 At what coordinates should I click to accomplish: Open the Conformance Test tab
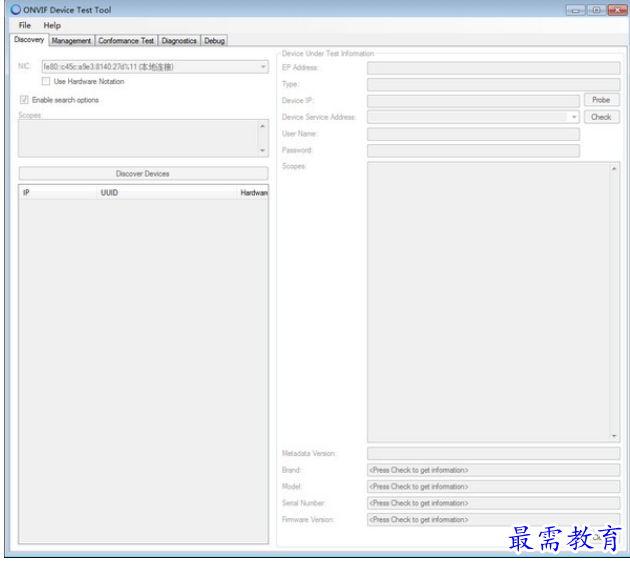click(126, 41)
